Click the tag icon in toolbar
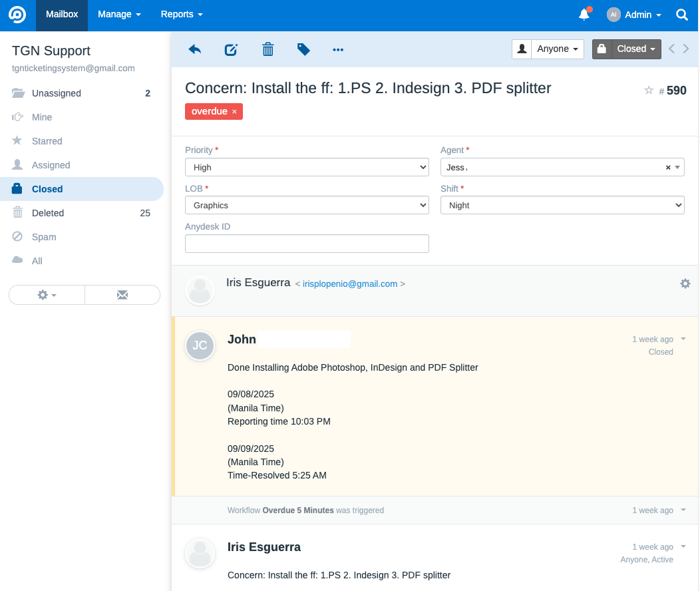 303,49
